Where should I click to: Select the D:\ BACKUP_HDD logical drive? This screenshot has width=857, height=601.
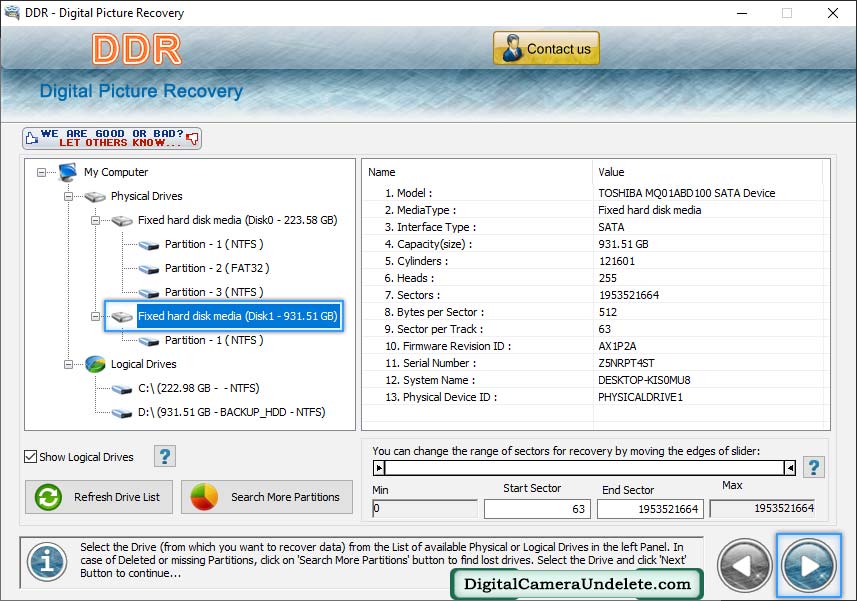pos(231,412)
